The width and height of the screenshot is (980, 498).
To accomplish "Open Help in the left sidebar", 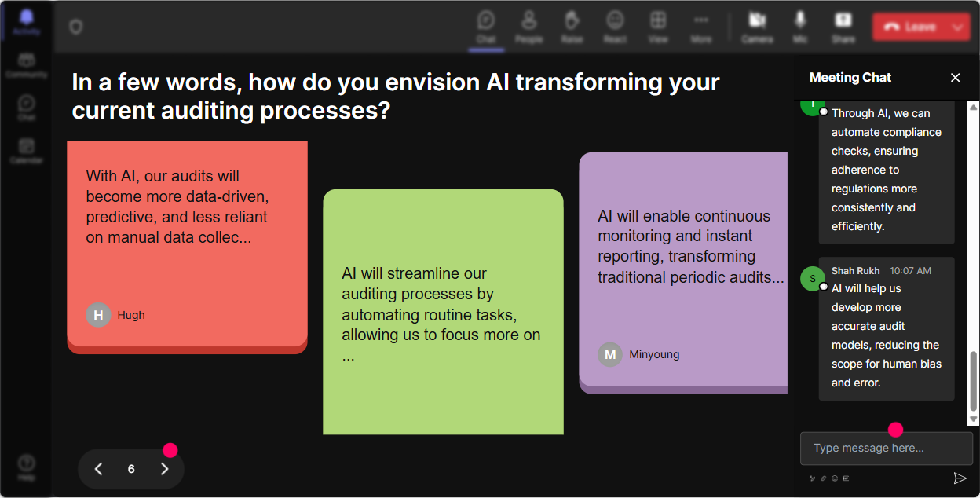I will [27, 468].
